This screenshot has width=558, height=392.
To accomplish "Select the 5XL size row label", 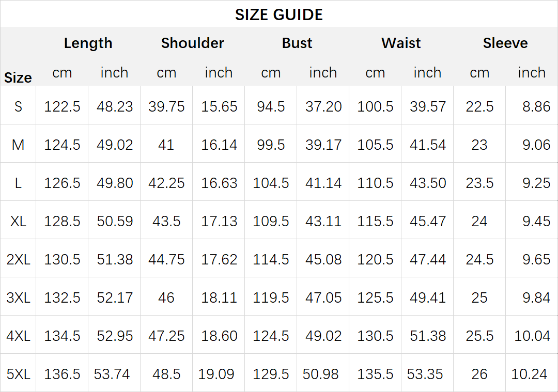I will pyautogui.click(x=18, y=374).
